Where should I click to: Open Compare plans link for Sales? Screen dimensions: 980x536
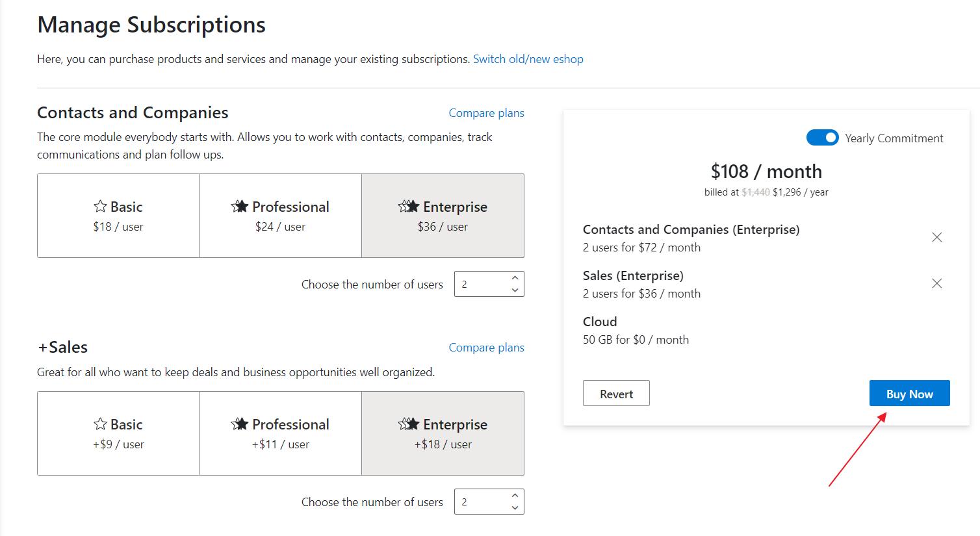(x=486, y=348)
